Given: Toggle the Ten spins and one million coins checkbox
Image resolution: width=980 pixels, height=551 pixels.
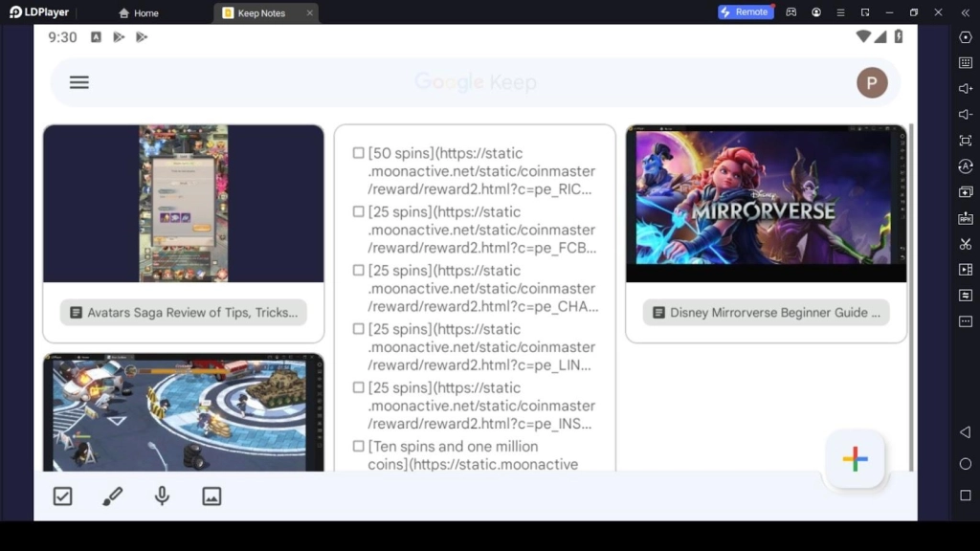Looking at the screenshot, I should tap(358, 446).
